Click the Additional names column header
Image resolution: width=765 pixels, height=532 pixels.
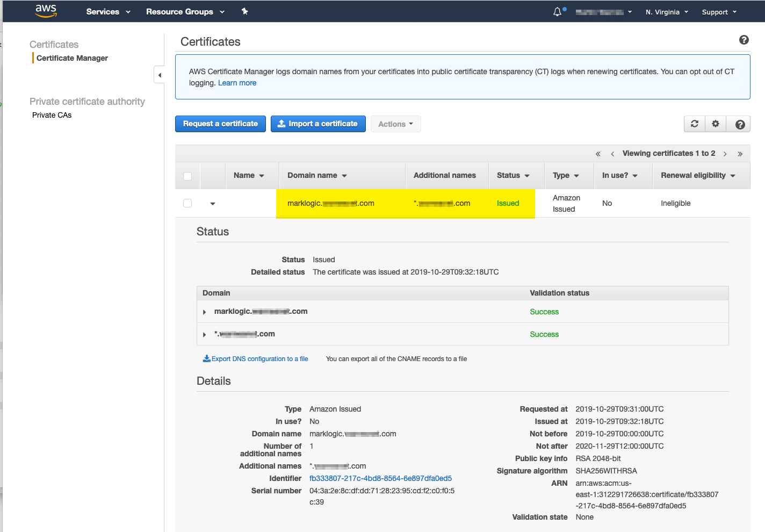pos(445,175)
